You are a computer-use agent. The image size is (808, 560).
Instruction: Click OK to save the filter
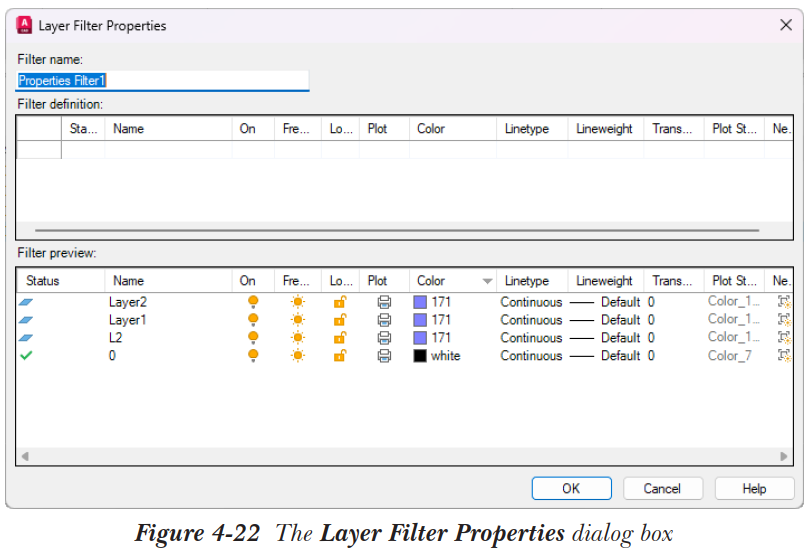click(x=571, y=488)
